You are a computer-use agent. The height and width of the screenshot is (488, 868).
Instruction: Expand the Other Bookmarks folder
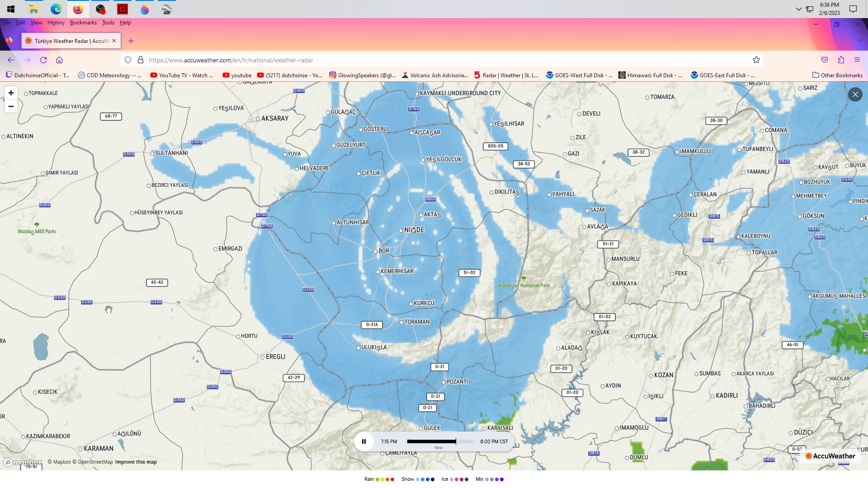pos(837,75)
